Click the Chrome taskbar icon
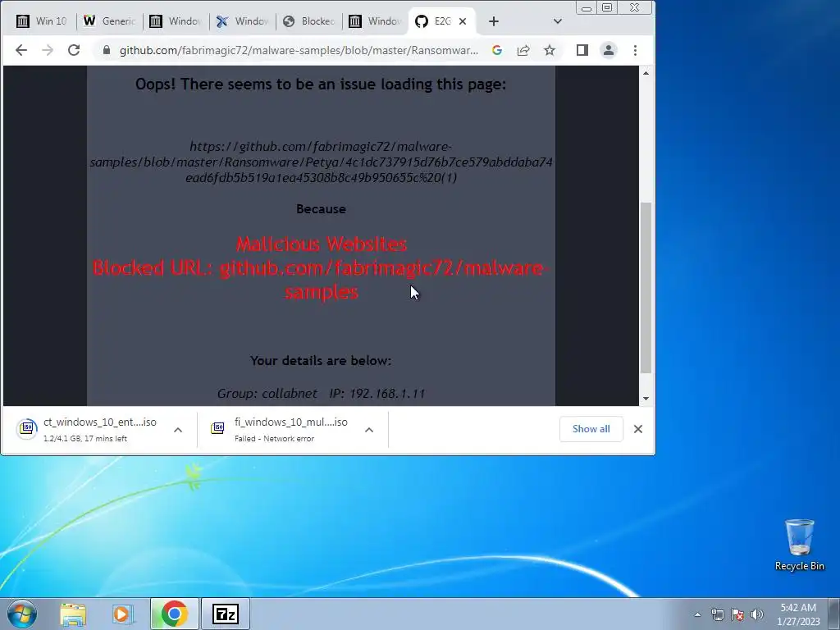 coord(174,614)
